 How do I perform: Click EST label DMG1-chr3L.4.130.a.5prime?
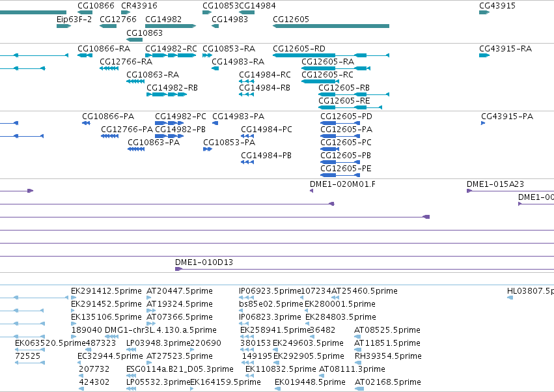(161, 330)
